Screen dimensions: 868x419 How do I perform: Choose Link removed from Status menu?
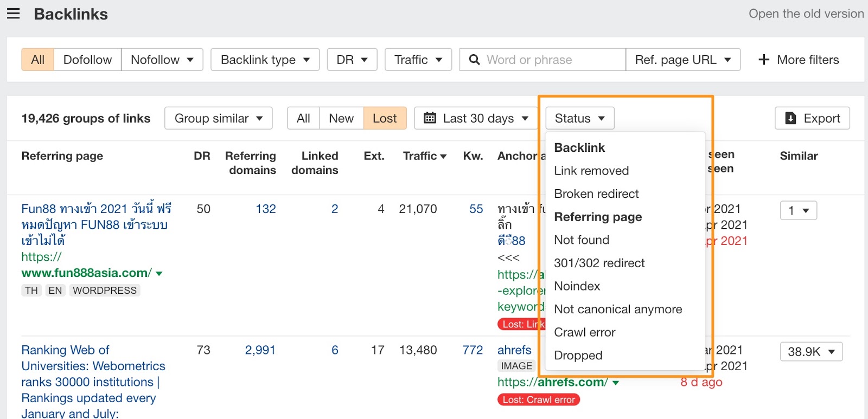591,171
